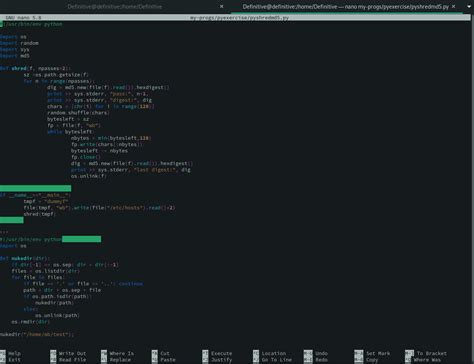Click the Redo shortcut label
474x364 pixels.
click(x=321, y=360)
